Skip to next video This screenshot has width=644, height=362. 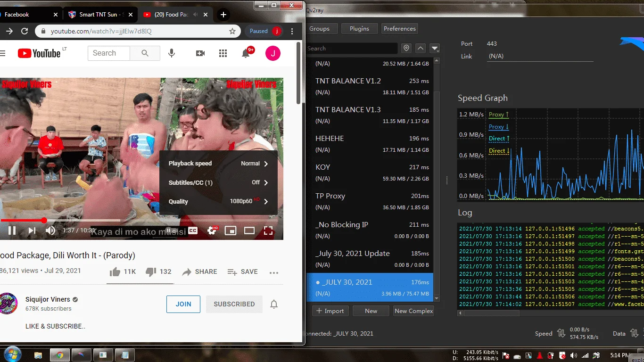pyautogui.click(x=32, y=230)
